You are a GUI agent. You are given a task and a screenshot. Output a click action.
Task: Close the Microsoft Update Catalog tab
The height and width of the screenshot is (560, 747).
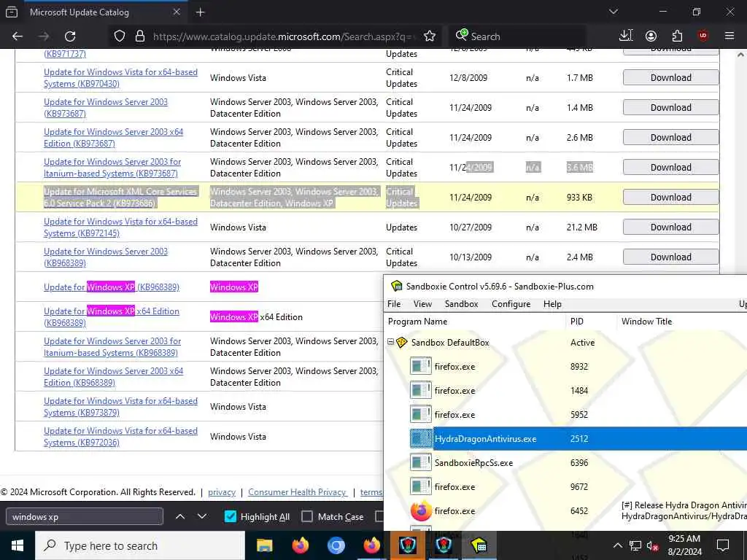pyautogui.click(x=177, y=12)
